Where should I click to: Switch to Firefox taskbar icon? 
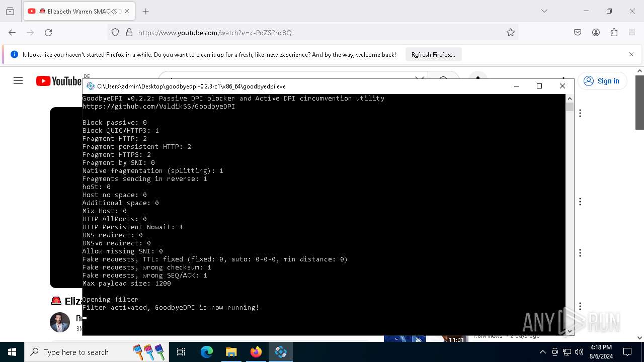pyautogui.click(x=256, y=352)
